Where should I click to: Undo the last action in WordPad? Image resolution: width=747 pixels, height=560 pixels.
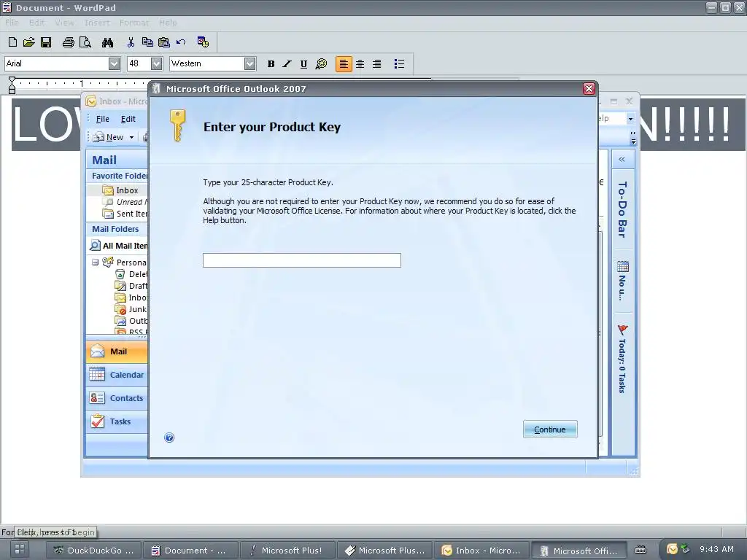coord(181,42)
